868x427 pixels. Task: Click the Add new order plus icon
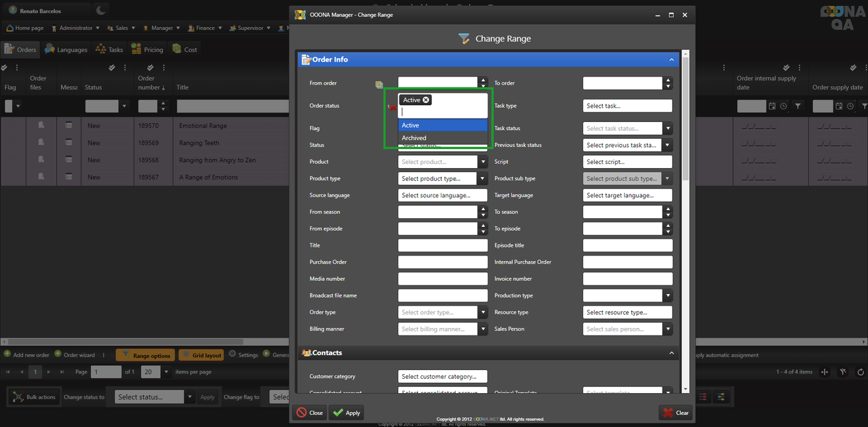7,354
